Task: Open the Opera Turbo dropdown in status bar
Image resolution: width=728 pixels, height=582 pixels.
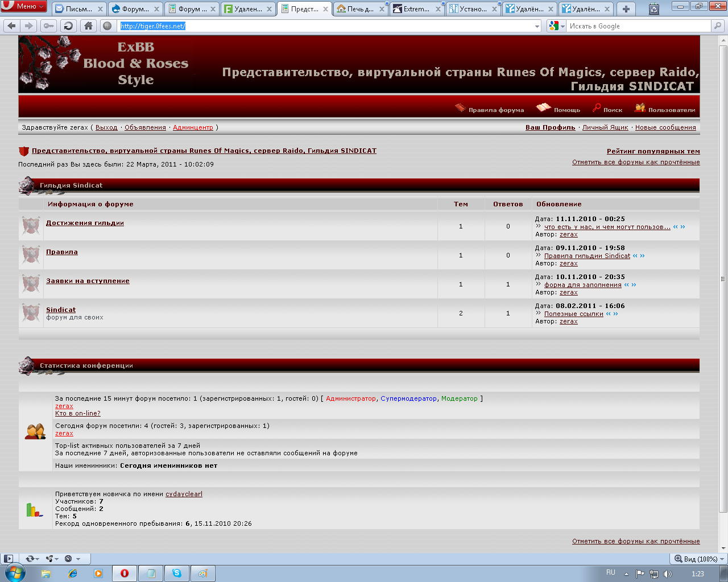Action: (x=72, y=559)
